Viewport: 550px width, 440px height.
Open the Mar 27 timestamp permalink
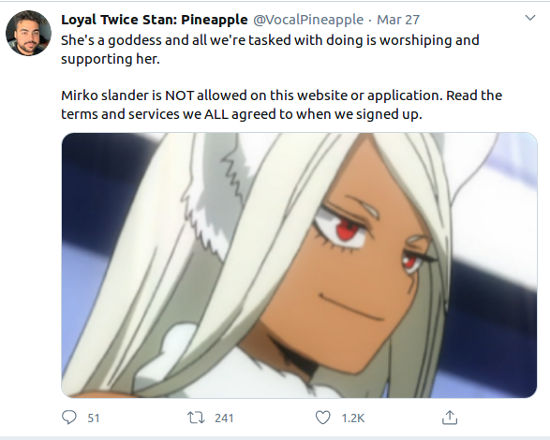pyautogui.click(x=398, y=20)
